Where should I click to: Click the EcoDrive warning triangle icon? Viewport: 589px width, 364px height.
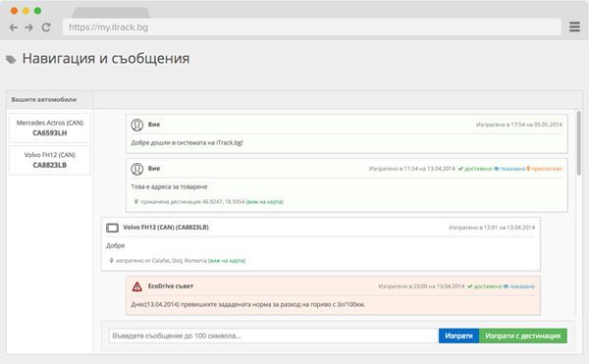(x=137, y=286)
